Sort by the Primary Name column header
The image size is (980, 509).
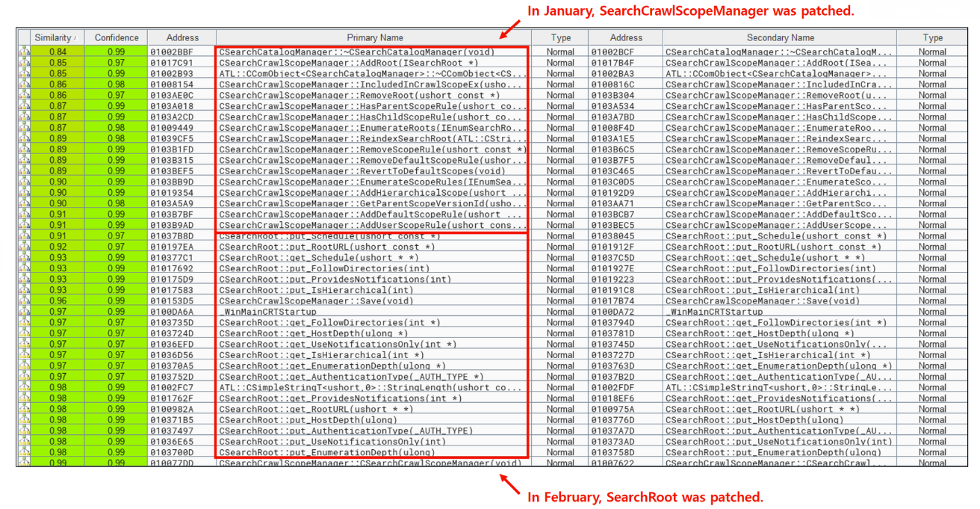click(x=374, y=37)
